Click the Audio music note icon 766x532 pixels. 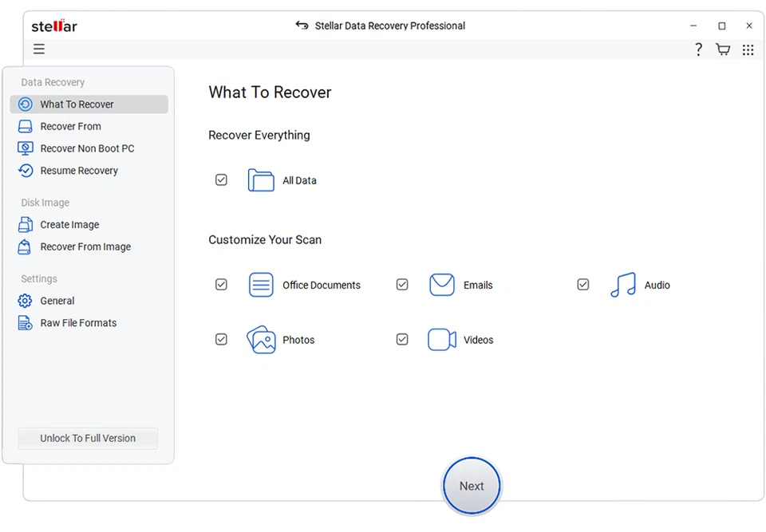(x=622, y=284)
